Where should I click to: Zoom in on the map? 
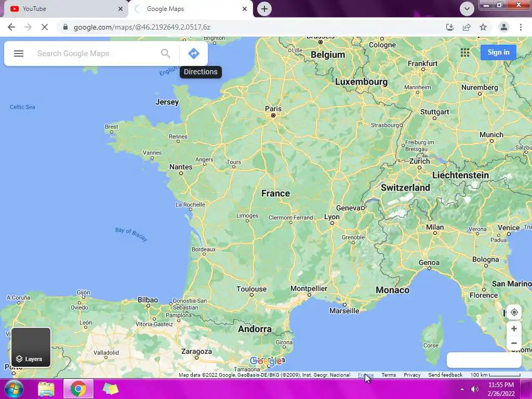tap(514, 329)
